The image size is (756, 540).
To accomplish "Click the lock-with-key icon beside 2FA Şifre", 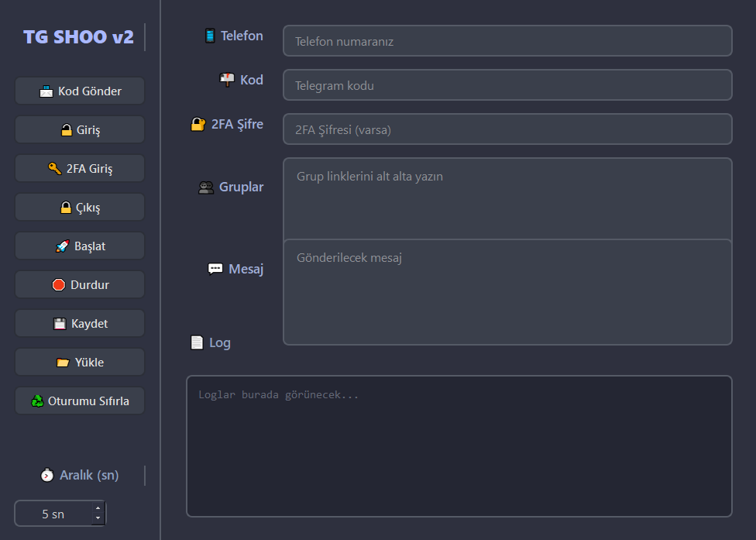I will (198, 125).
